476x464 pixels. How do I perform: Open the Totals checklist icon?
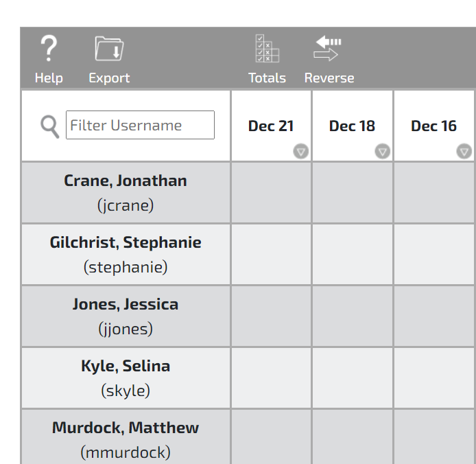[x=267, y=49]
